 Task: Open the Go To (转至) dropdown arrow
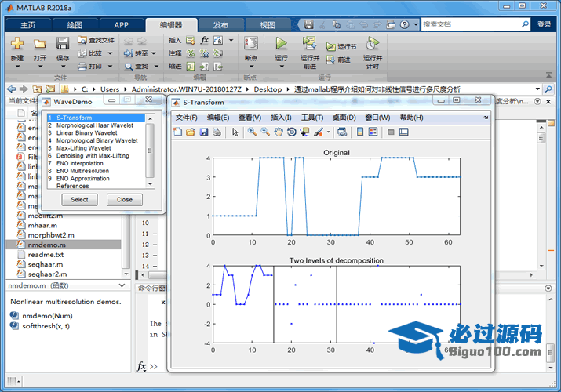point(154,53)
